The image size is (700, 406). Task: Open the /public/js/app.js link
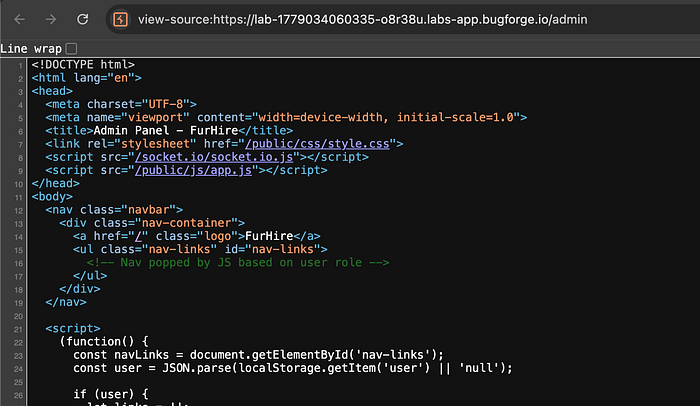tap(193, 170)
